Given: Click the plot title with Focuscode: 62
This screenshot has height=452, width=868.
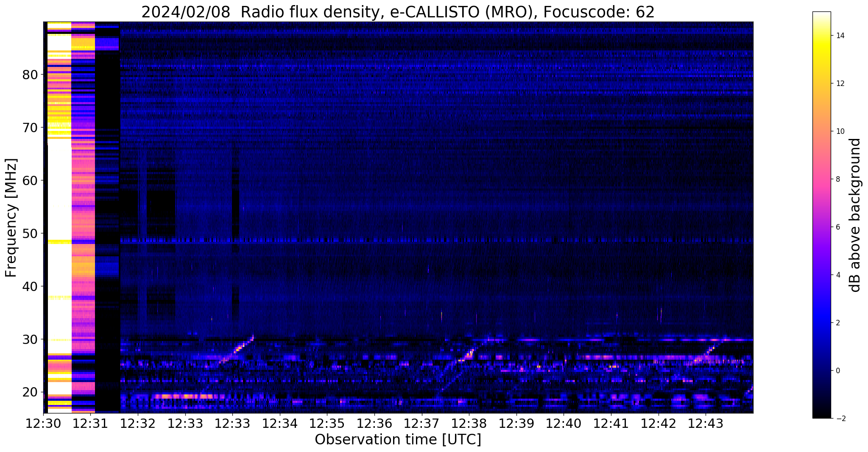Looking at the screenshot, I should [398, 12].
